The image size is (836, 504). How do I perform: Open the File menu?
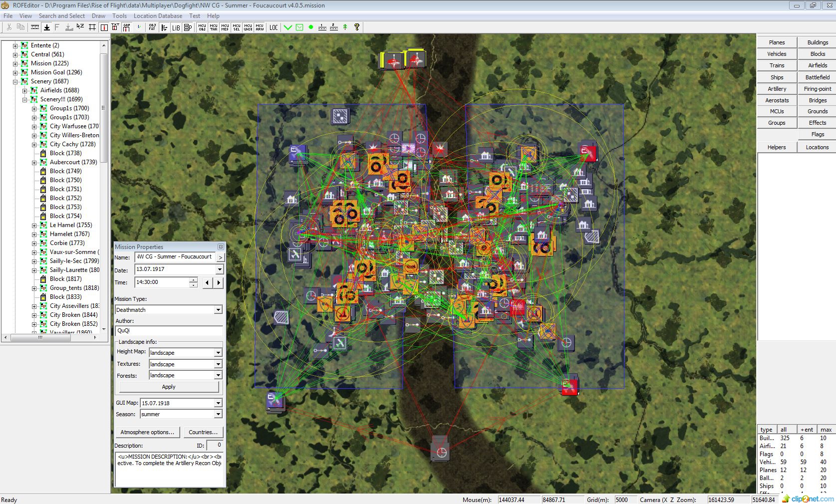tap(8, 16)
